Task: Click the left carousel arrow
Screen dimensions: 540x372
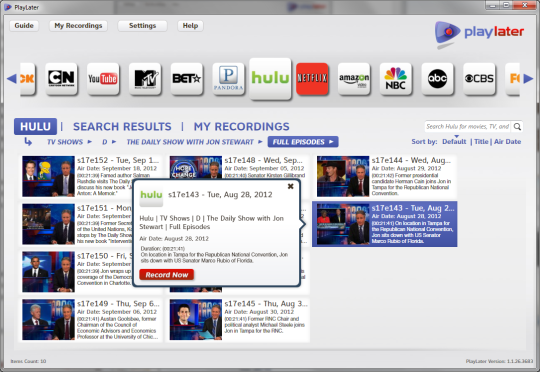Action: [x=11, y=79]
